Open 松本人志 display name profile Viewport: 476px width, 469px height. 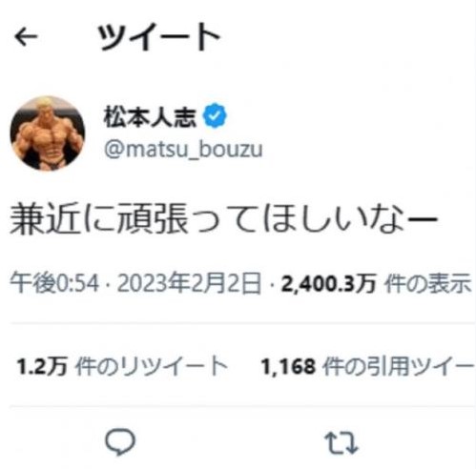[150, 116]
